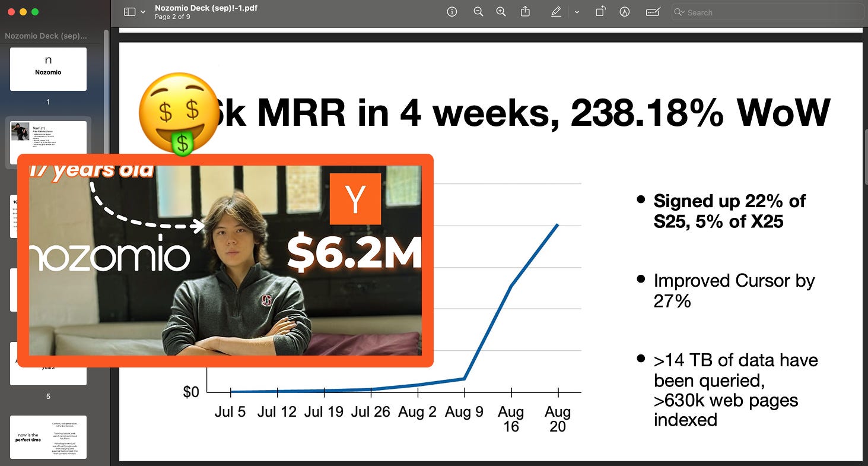The width and height of the screenshot is (868, 466).
Task: Click the green full-screen window button
Action: click(x=36, y=12)
